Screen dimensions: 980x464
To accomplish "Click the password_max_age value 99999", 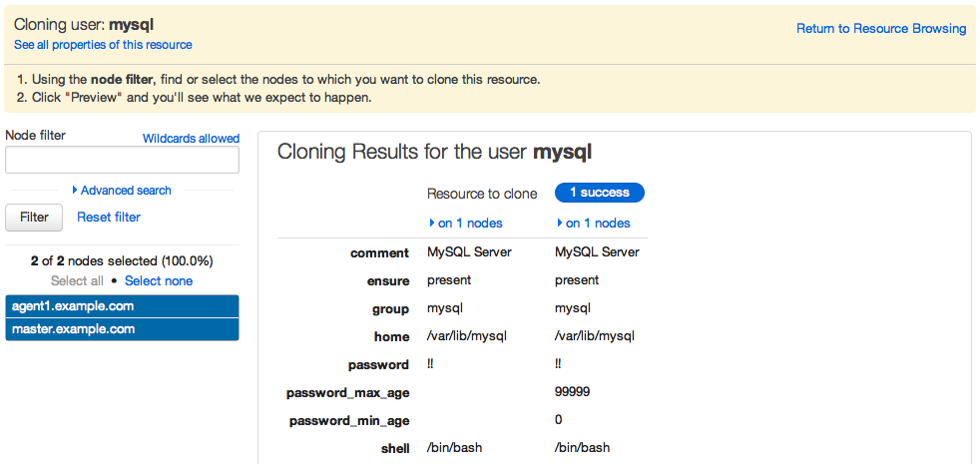I will [x=572, y=392].
